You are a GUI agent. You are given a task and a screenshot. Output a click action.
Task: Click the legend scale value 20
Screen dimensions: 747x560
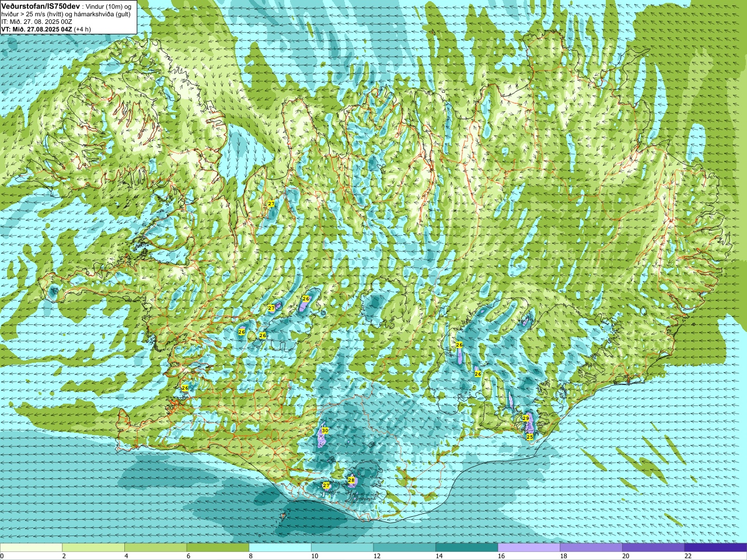(x=626, y=556)
